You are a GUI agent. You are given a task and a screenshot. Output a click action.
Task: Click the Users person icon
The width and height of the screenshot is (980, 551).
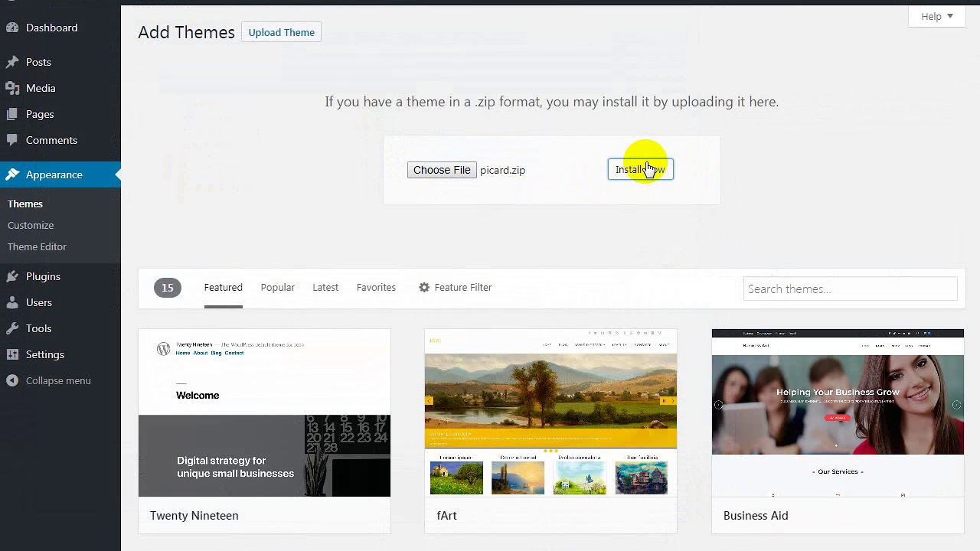(x=12, y=302)
